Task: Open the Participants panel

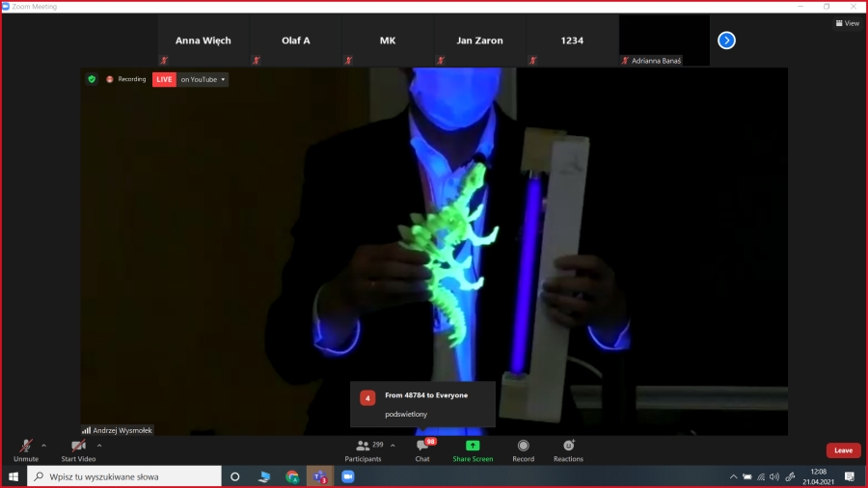Action: (x=363, y=448)
